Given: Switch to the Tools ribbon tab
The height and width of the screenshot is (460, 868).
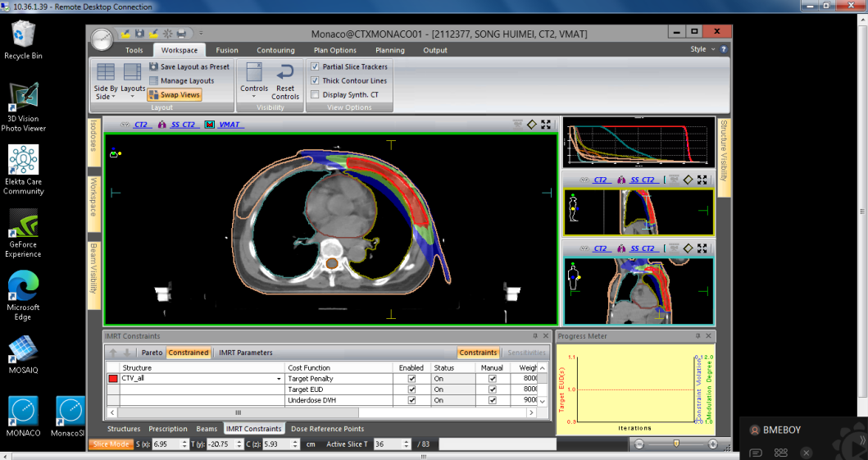Looking at the screenshot, I should (x=134, y=50).
